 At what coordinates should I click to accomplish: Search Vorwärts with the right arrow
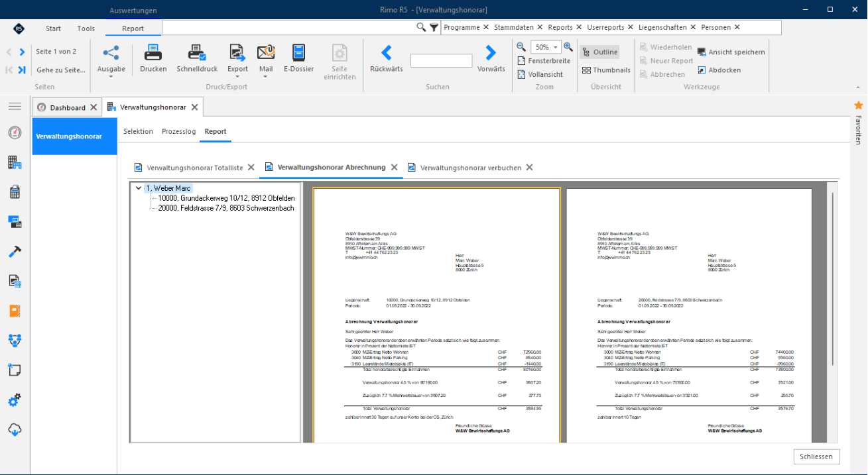(x=491, y=58)
